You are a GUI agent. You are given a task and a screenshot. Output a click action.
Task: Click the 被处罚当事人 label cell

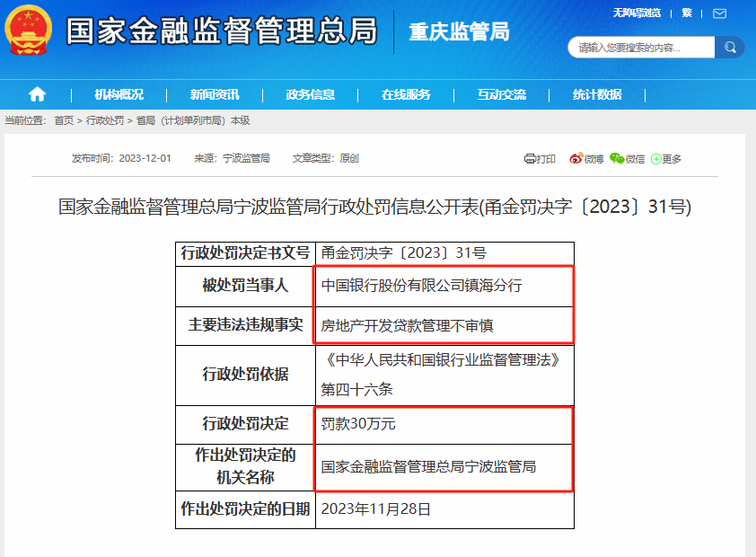click(245, 286)
